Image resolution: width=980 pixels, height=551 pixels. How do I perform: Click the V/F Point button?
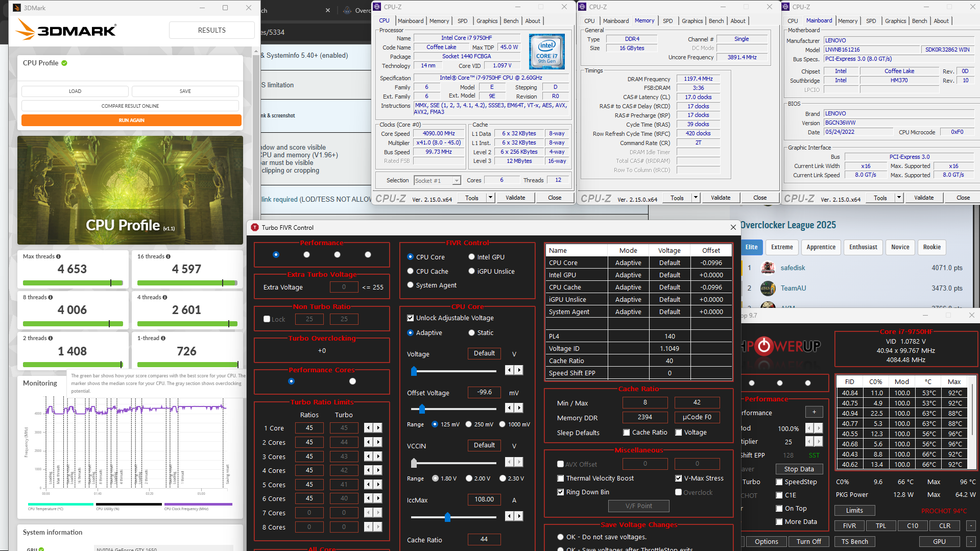[638, 506]
